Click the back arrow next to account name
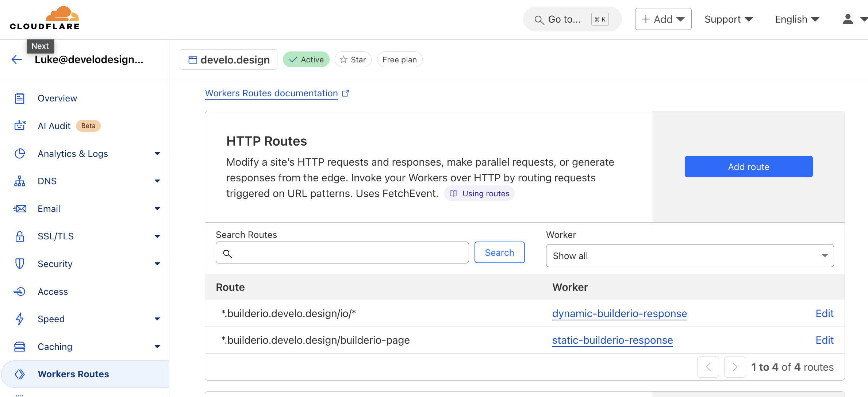 pyautogui.click(x=17, y=59)
